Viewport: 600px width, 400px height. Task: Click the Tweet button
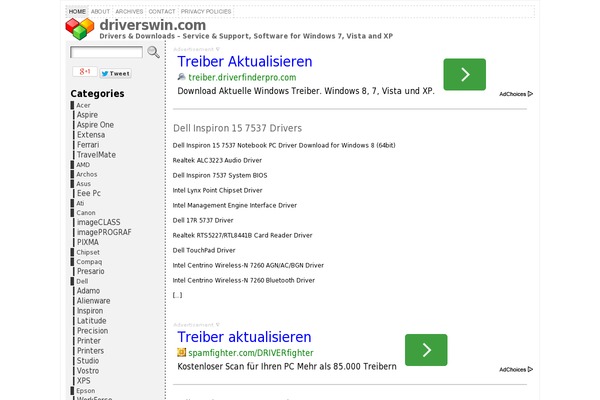click(x=116, y=73)
